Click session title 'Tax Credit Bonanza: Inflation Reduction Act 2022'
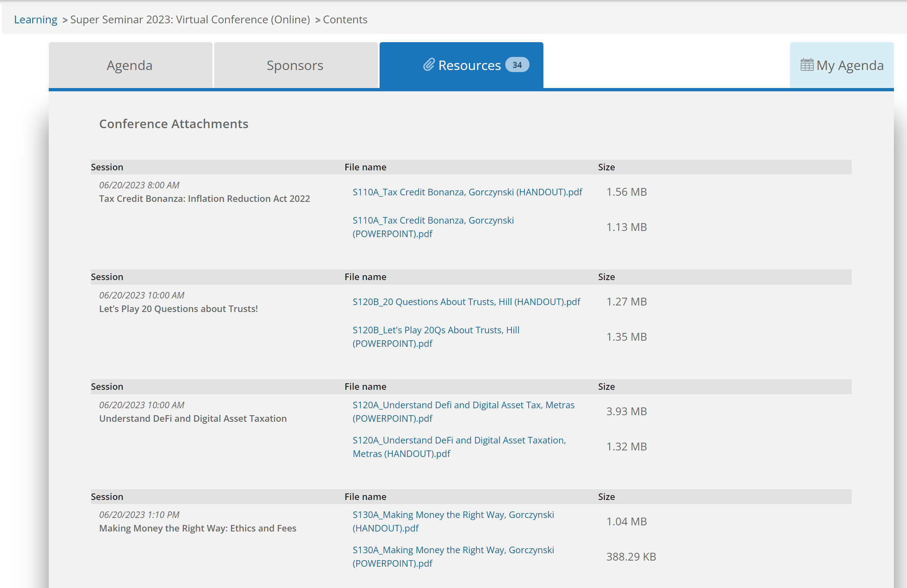This screenshot has width=907, height=588. click(204, 199)
